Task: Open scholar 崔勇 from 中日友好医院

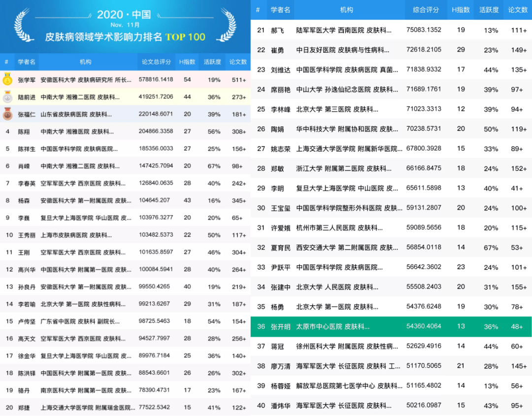Action: (x=277, y=50)
